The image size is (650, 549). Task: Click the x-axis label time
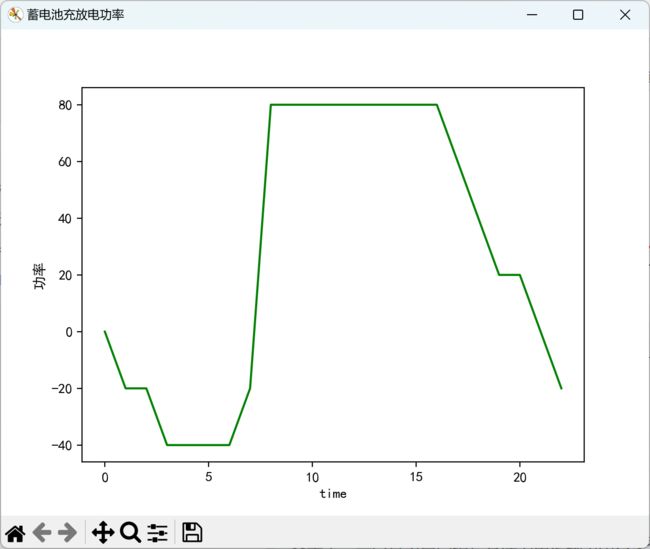pyautogui.click(x=333, y=493)
